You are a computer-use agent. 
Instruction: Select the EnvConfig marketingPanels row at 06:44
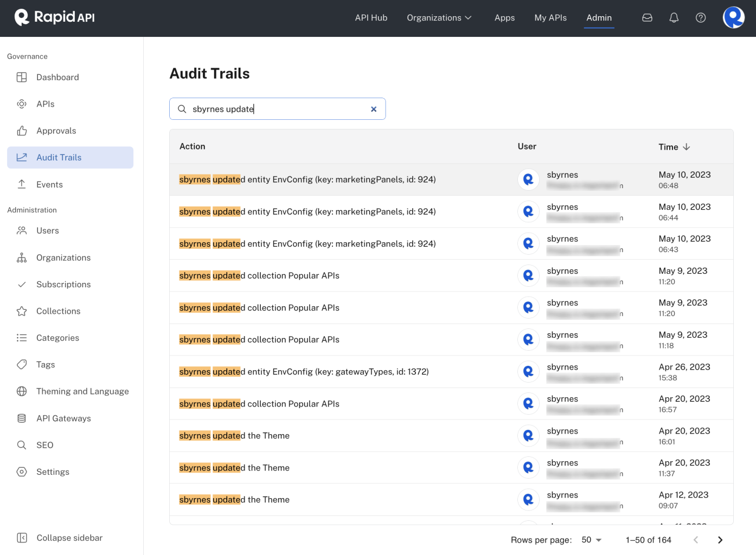coord(451,212)
